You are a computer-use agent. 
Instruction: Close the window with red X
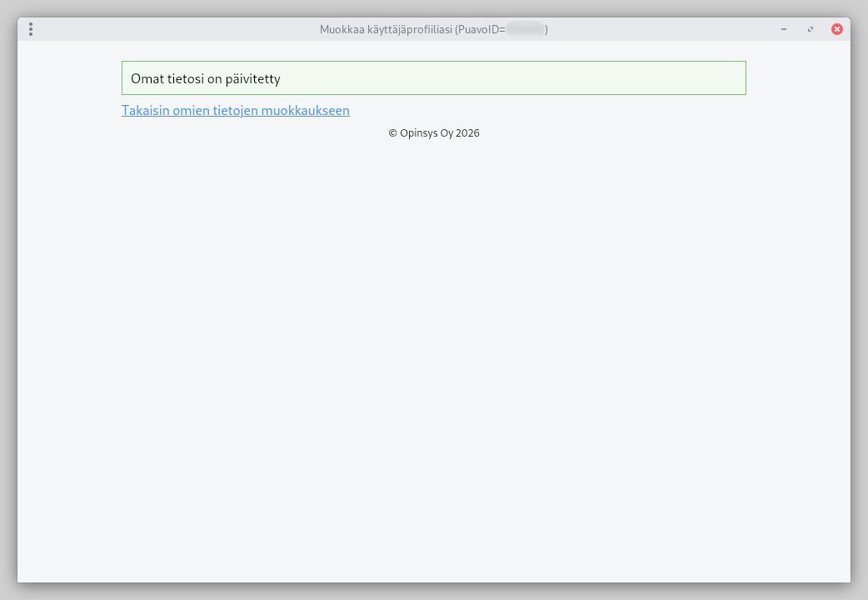coord(837,29)
